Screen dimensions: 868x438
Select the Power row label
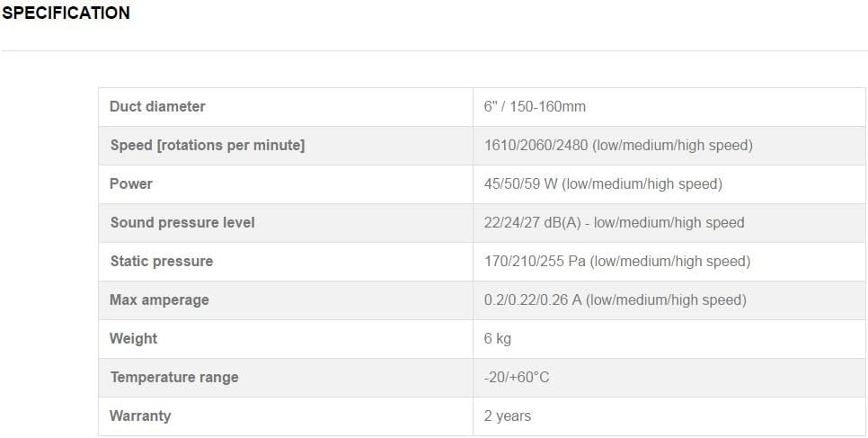pyautogui.click(x=130, y=184)
